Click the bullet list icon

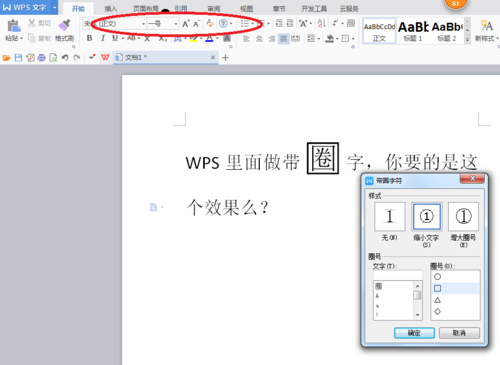coord(245,24)
